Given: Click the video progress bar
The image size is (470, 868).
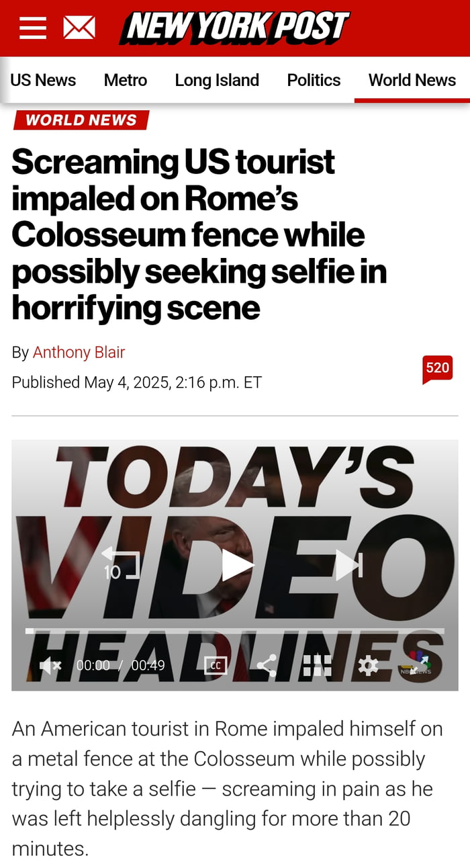Looking at the screenshot, I should [x=235, y=631].
